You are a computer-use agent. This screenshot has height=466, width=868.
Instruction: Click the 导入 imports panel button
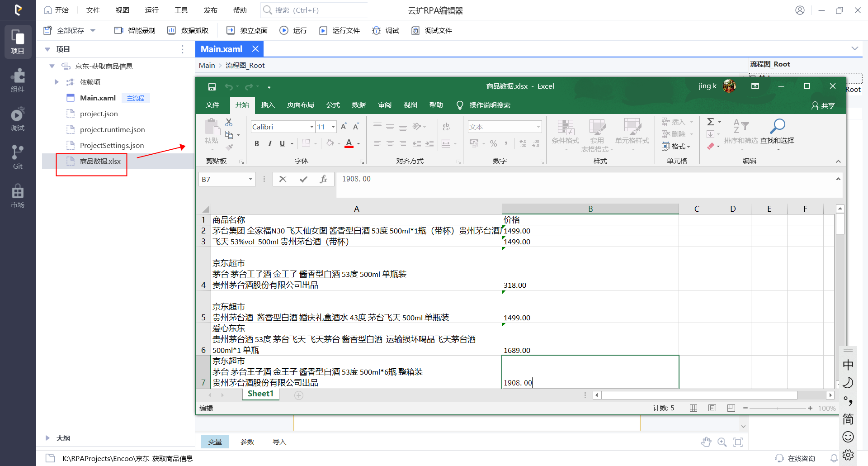coord(279,442)
